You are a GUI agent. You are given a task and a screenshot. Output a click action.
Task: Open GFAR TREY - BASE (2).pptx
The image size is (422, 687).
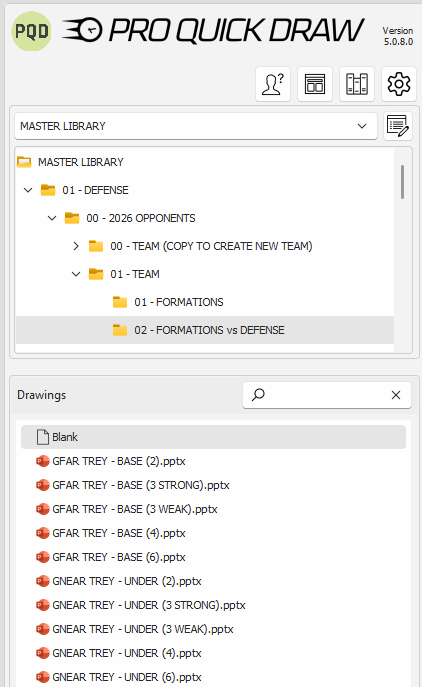tap(119, 461)
